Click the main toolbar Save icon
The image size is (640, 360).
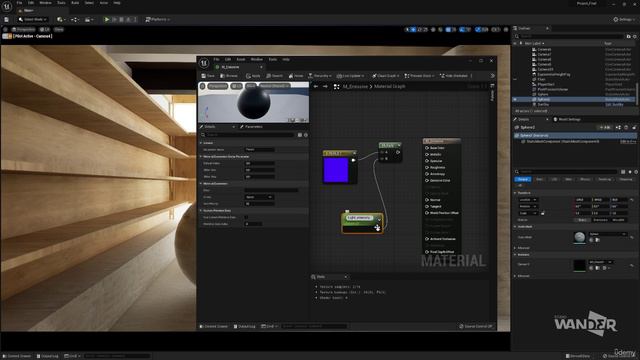(6, 19)
